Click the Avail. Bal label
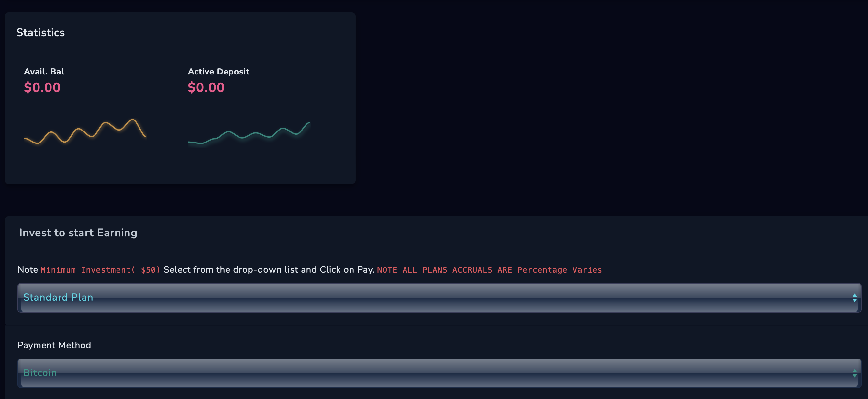The height and width of the screenshot is (399, 868). (x=44, y=72)
